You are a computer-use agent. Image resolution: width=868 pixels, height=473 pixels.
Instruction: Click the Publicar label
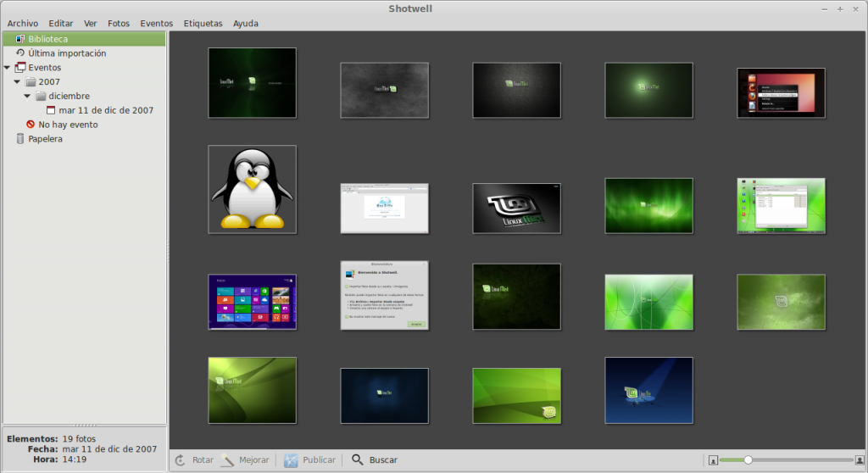[x=319, y=460]
